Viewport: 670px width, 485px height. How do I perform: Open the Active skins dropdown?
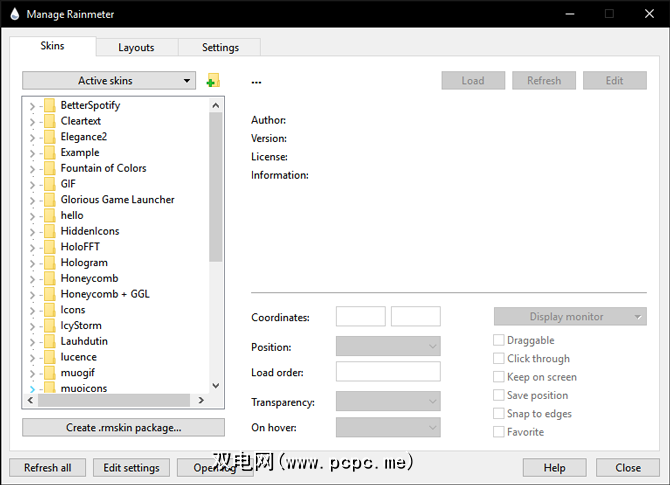tap(109, 80)
